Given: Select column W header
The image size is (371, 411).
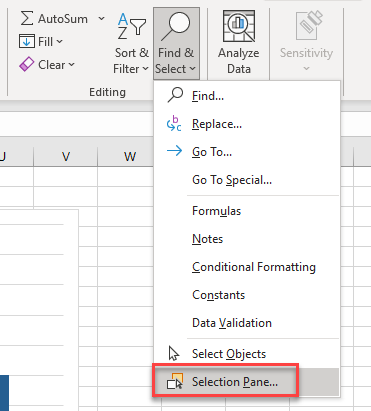Looking at the screenshot, I should 130,156.
